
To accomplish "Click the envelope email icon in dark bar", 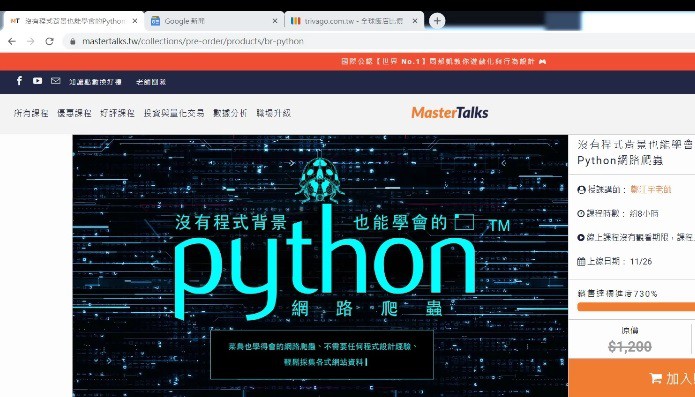I will click(55, 81).
